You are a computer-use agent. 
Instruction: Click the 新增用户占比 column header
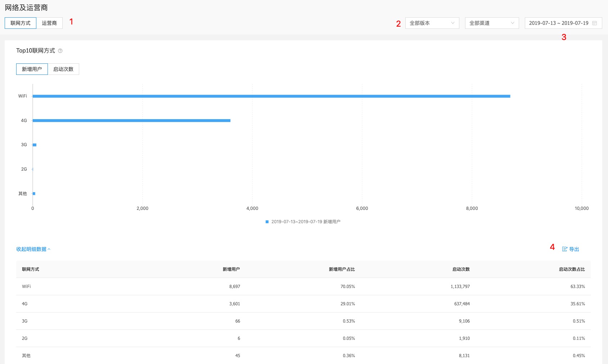(342, 269)
